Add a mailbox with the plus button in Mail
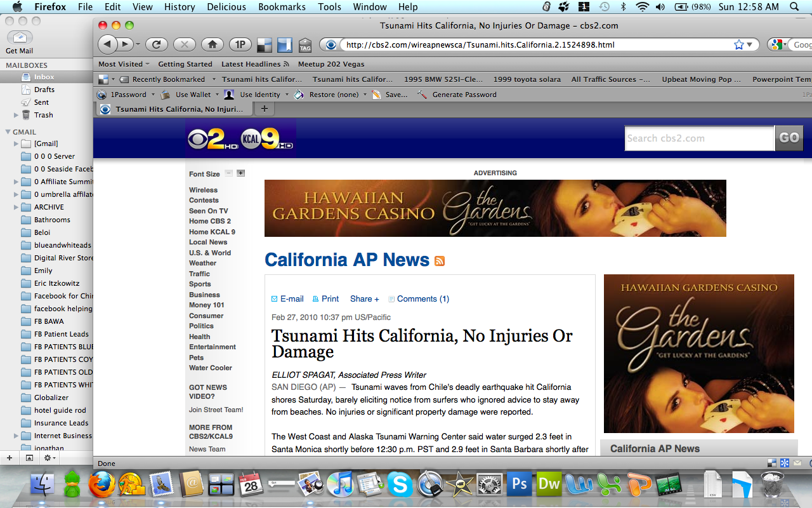 pyautogui.click(x=9, y=458)
